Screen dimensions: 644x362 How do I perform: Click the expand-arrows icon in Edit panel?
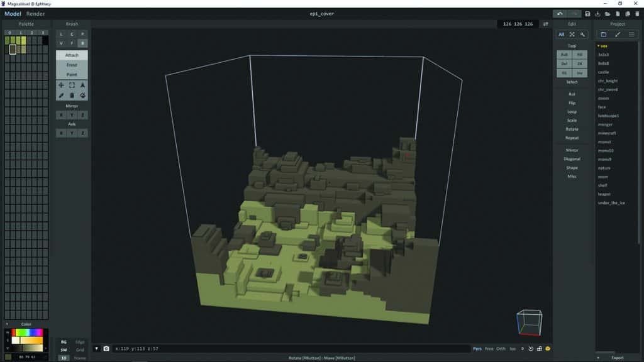pyautogui.click(x=572, y=35)
